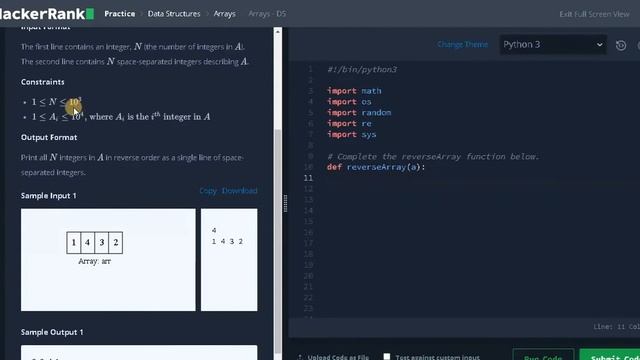Click Exit Full Screen View
This screenshot has width=640, height=360.
click(x=594, y=14)
